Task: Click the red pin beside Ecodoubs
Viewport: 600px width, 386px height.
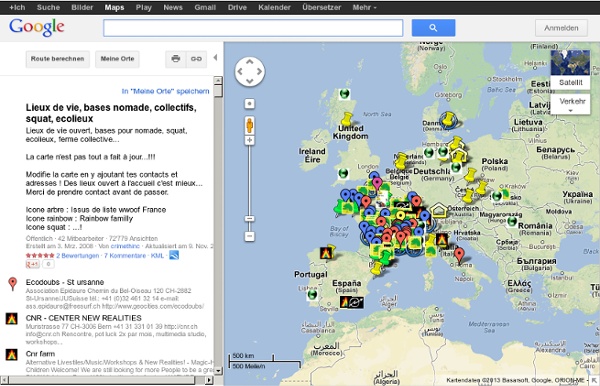Action: (13, 284)
